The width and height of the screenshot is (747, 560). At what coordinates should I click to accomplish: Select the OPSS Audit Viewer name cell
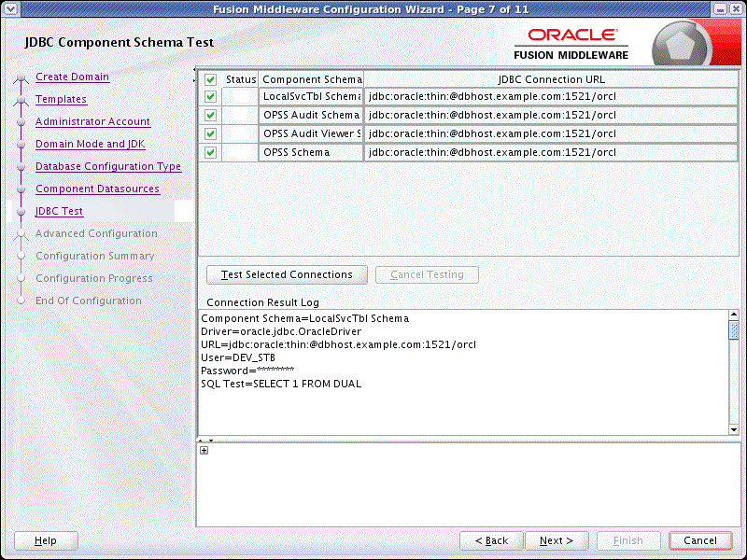[x=311, y=133]
